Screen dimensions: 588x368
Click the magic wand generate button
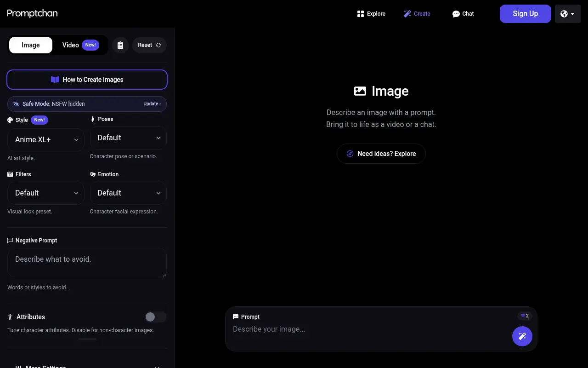pos(522,336)
